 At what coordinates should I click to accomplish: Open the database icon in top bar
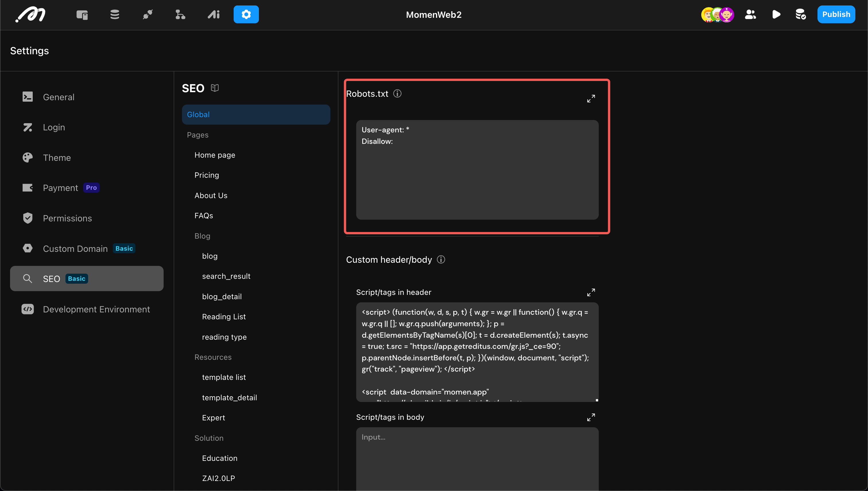(x=115, y=15)
